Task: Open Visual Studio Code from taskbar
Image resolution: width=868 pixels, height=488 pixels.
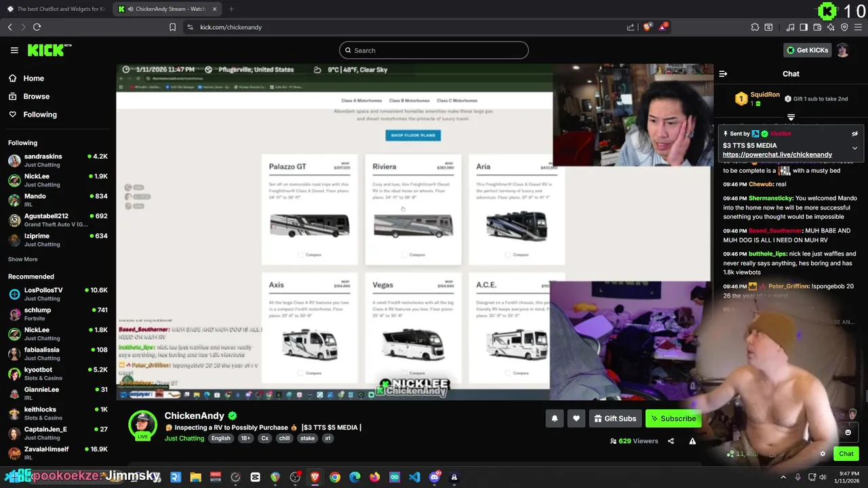Action: (x=414, y=477)
